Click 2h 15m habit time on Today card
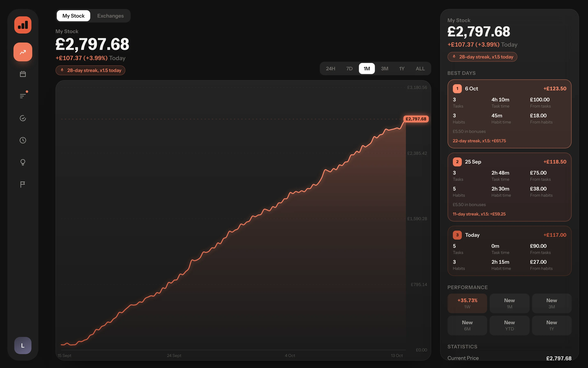The width and height of the screenshot is (588, 368). 500,262
